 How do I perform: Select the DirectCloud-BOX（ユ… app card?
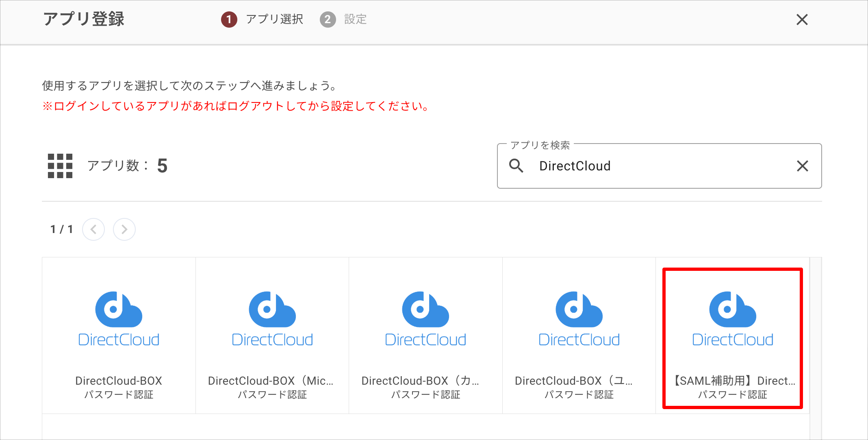pos(579,335)
